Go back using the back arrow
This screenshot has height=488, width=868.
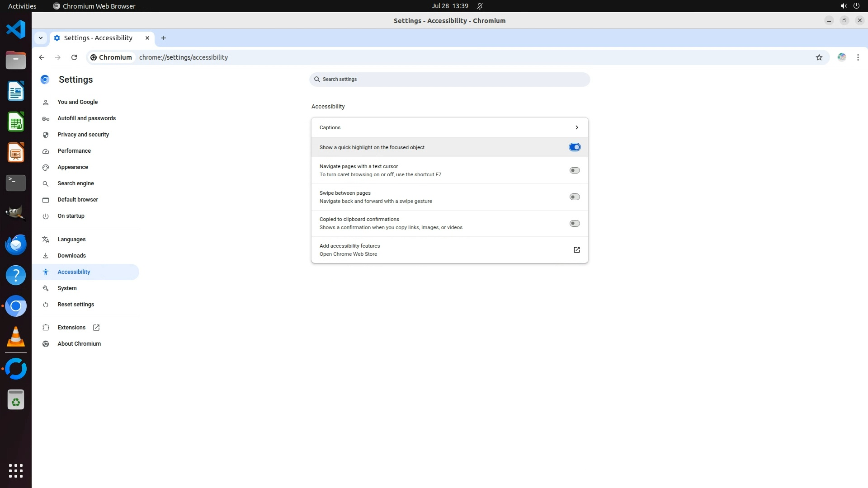(42, 57)
